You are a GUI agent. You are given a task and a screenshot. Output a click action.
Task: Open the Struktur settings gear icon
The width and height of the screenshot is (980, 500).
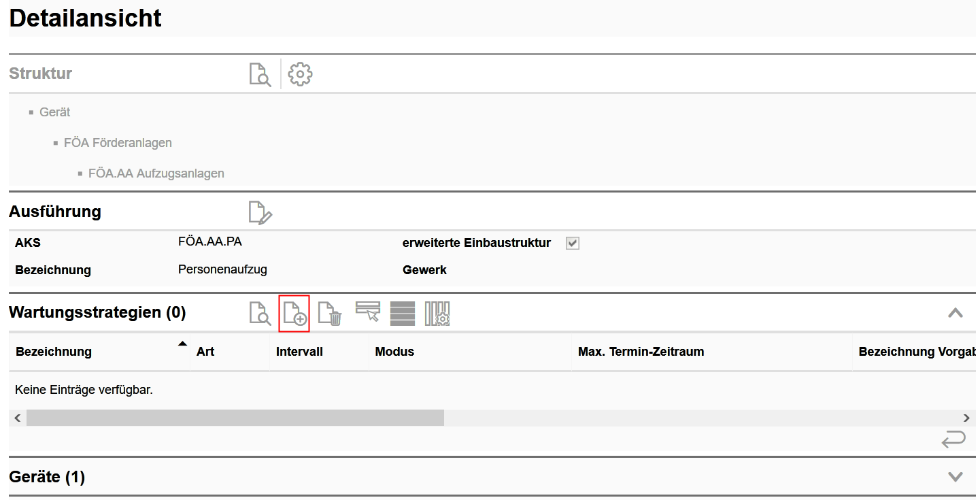tap(300, 74)
